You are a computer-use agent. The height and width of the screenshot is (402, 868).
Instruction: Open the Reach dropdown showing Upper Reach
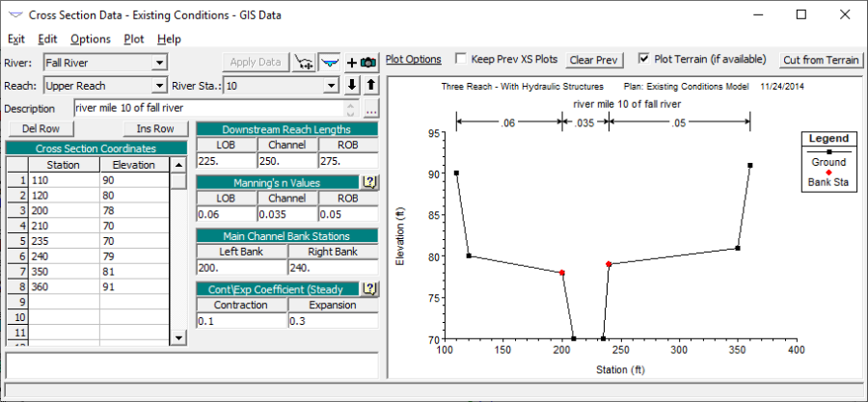[x=159, y=85]
